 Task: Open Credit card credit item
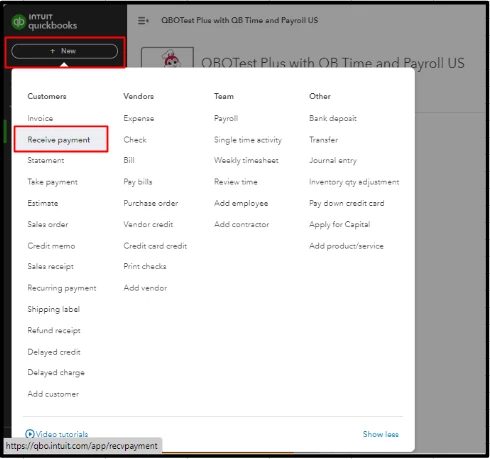155,246
